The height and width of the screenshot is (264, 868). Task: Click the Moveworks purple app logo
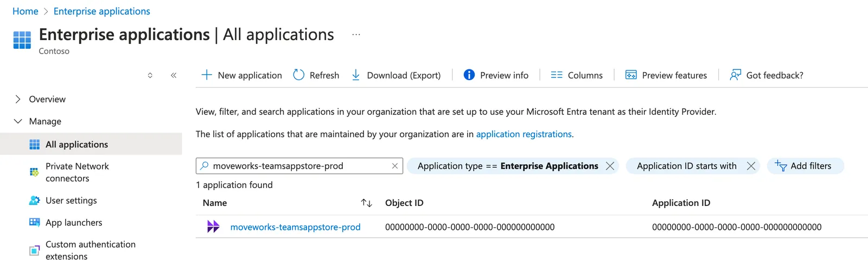pos(213,227)
